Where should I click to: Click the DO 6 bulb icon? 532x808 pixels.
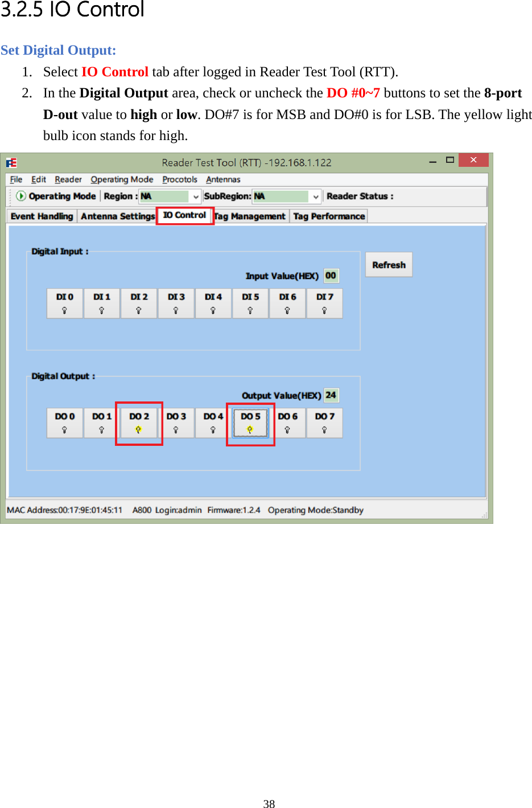coord(287,429)
